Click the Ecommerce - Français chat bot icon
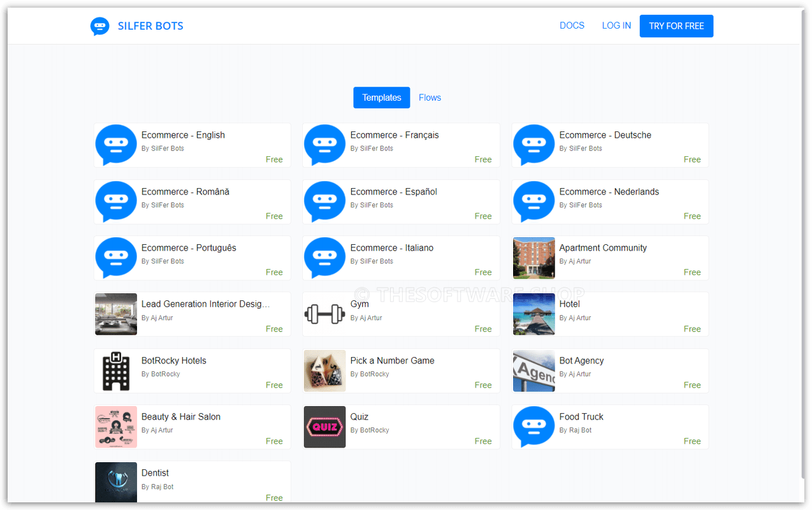812x510 pixels. point(324,145)
